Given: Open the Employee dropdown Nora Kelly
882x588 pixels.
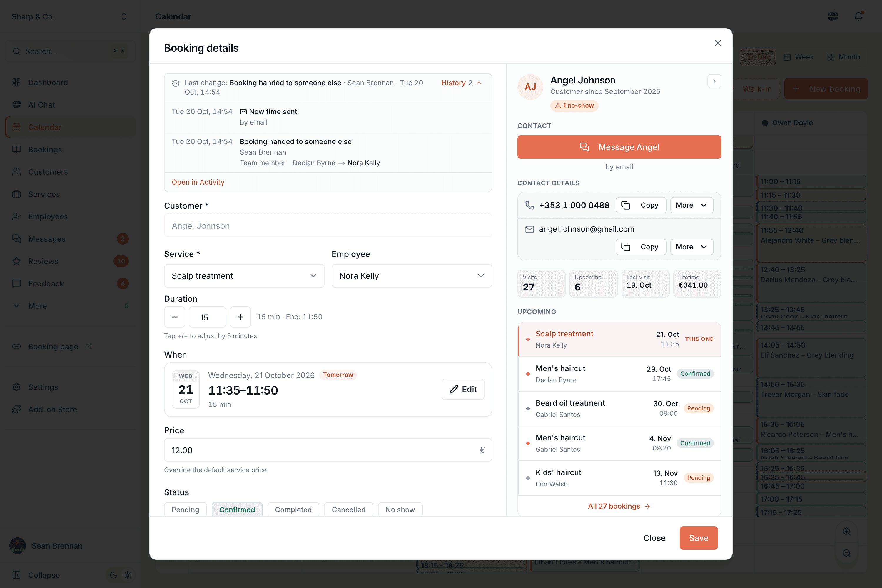Looking at the screenshot, I should click(411, 276).
